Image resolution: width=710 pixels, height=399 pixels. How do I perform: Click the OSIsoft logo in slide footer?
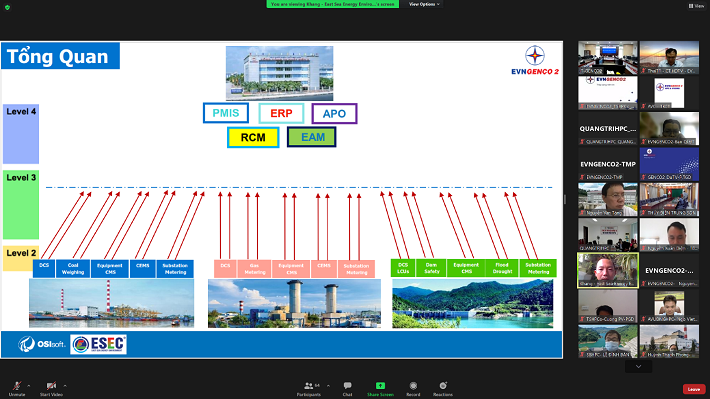42,344
